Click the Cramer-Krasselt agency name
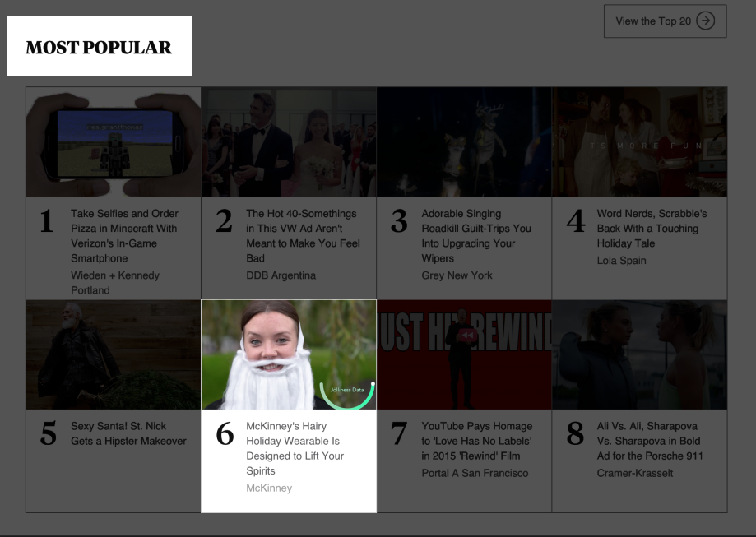Image resolution: width=756 pixels, height=537 pixels. point(634,474)
